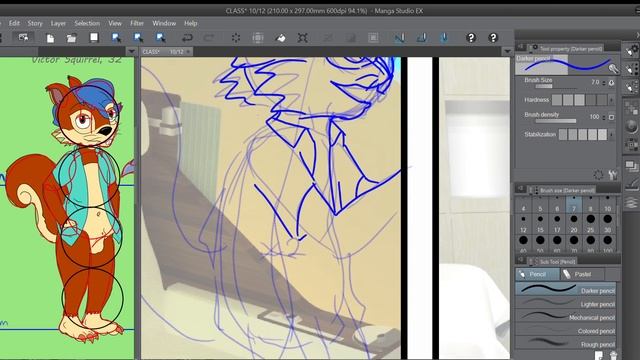Click the Brush Size value stepper arrows
Image resolution: width=640 pixels, height=360 pixels.
[604, 82]
